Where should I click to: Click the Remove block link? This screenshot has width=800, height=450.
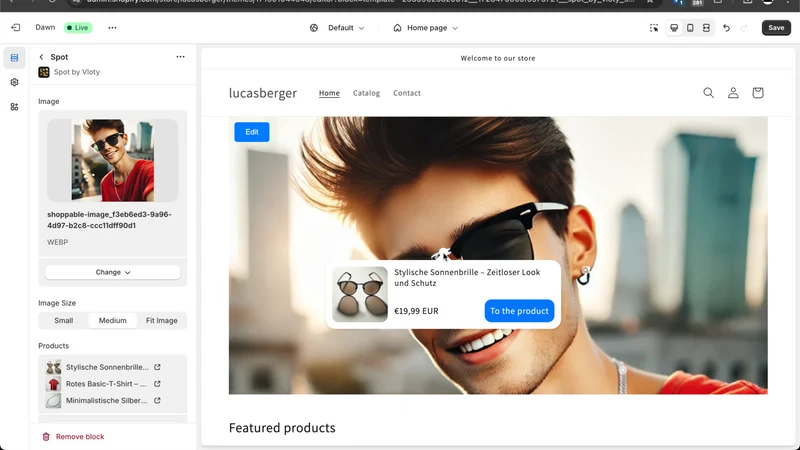coord(80,437)
